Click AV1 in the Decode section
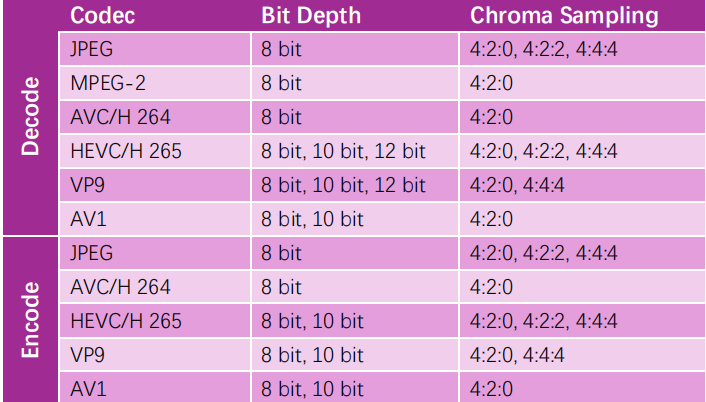Image resolution: width=706 pixels, height=402 pixels. coord(87,219)
